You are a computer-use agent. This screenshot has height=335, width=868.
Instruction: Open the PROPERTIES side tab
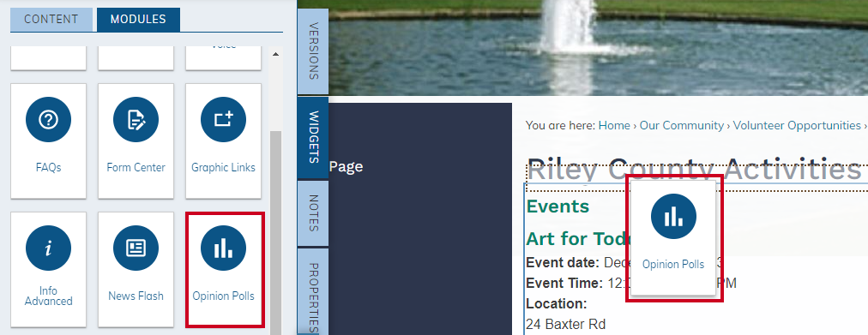point(313,292)
